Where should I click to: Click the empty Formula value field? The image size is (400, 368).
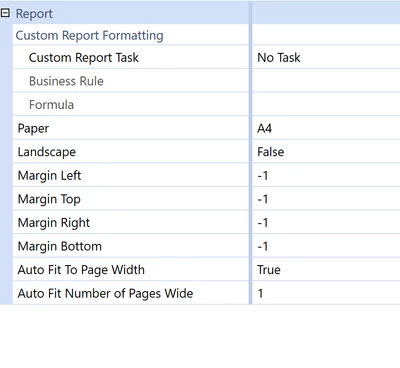(326, 105)
